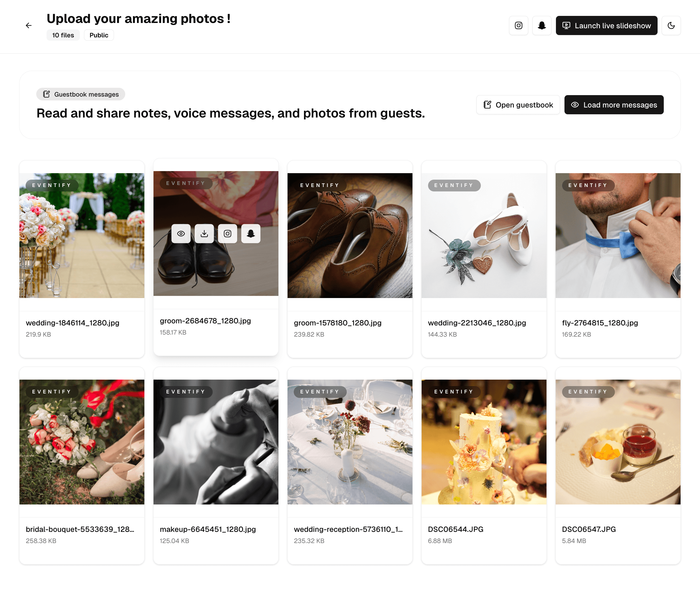Select the blue bow tie photo
Viewport: 700px width, 589px height.
point(618,235)
